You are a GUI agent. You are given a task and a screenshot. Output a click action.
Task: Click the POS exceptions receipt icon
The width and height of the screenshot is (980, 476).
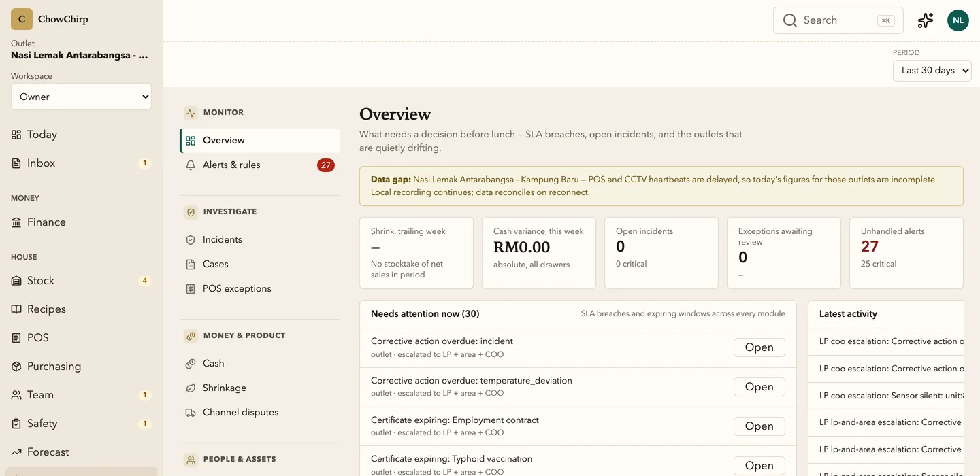click(x=191, y=289)
